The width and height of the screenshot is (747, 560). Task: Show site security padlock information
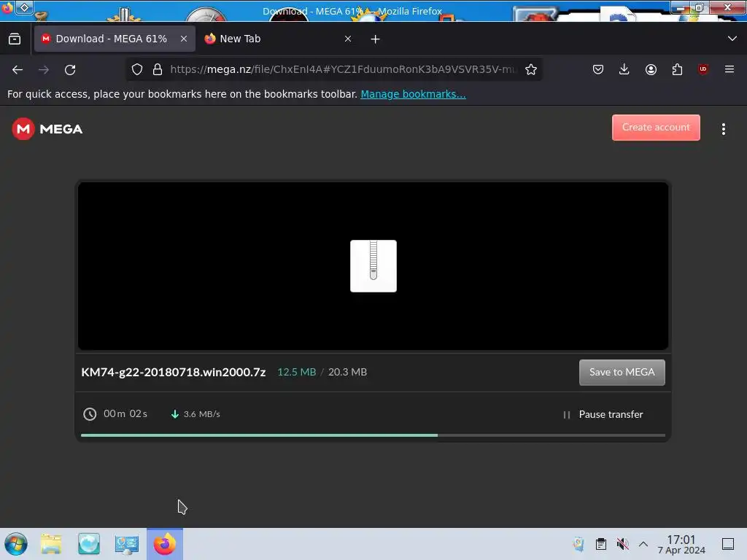158,69
